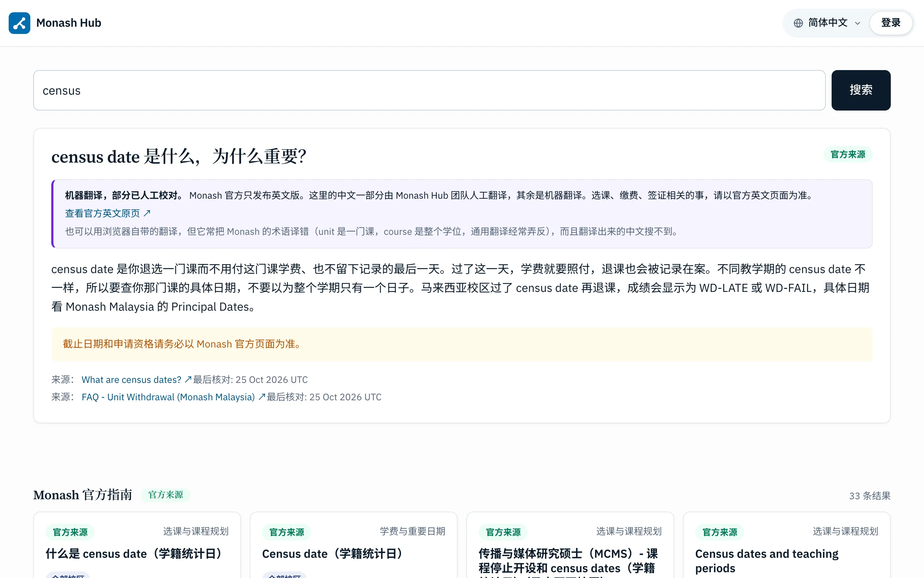Focus the census search input field
Image resolution: width=924 pixels, height=578 pixels.
(429, 90)
